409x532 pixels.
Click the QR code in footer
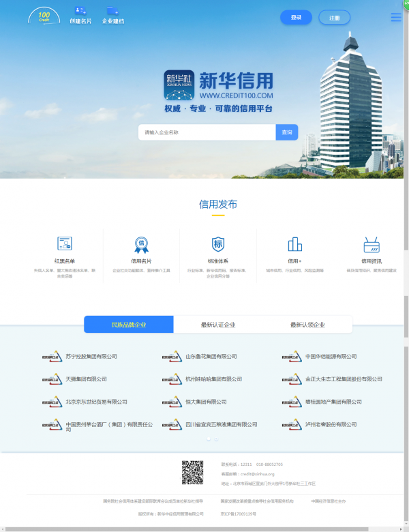click(192, 472)
